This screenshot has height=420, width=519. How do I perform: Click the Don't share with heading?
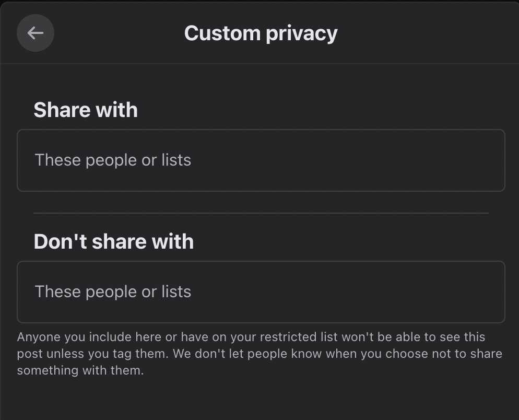pyautogui.click(x=113, y=242)
